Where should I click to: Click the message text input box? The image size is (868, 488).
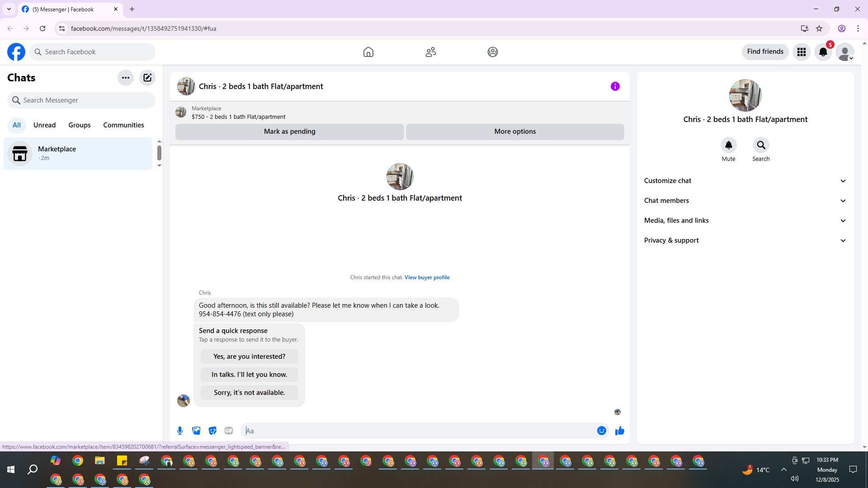[x=420, y=431]
